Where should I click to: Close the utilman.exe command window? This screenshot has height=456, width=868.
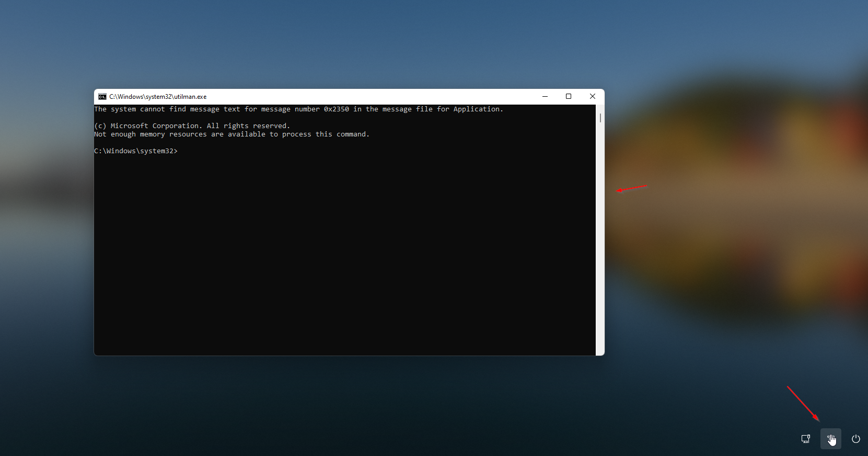[592, 97]
